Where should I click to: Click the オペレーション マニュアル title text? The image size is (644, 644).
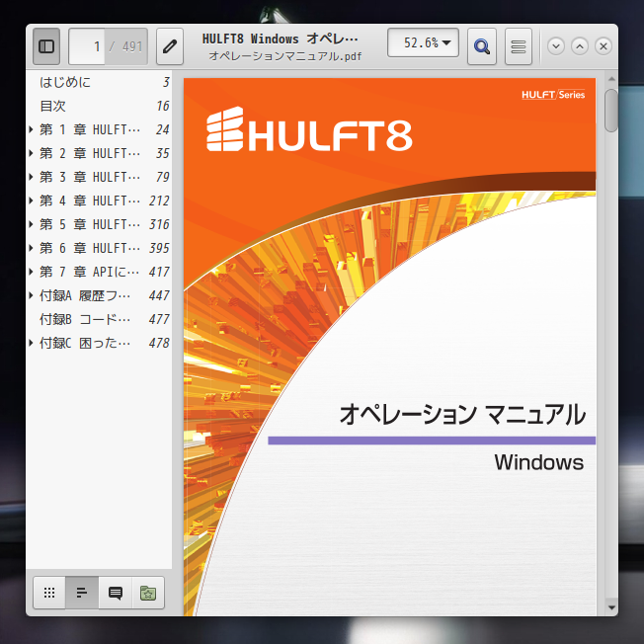462,415
